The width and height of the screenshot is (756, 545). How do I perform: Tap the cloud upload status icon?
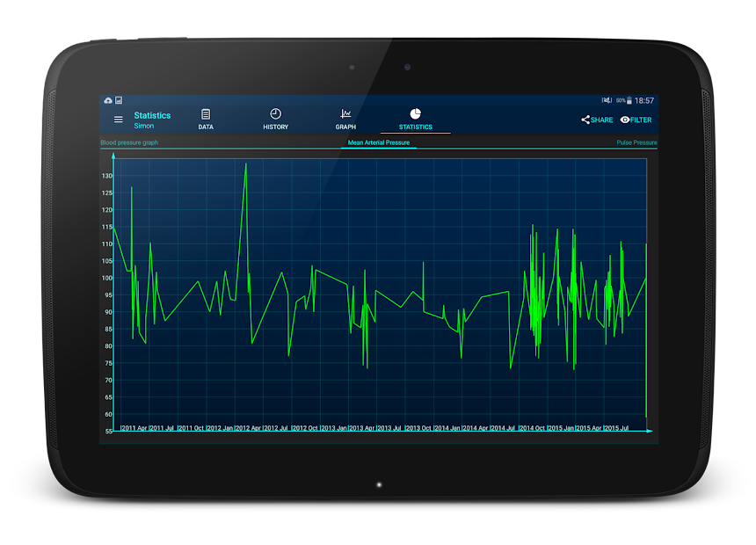(108, 100)
